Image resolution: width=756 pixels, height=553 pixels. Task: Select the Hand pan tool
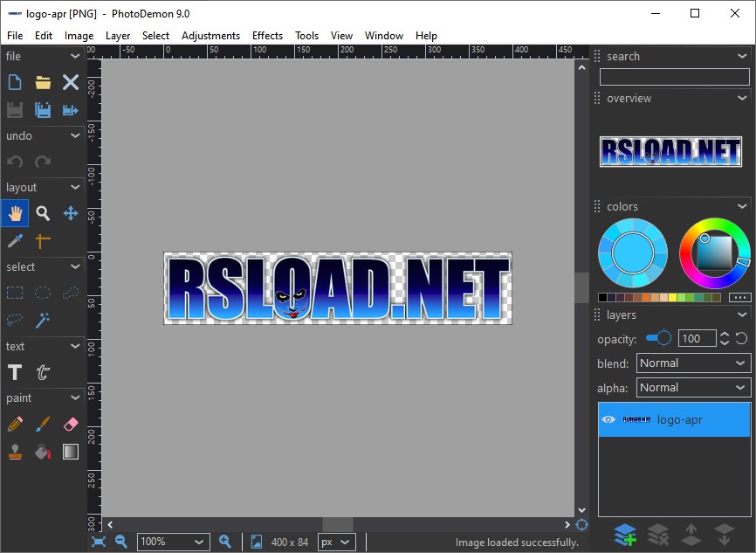[15, 213]
